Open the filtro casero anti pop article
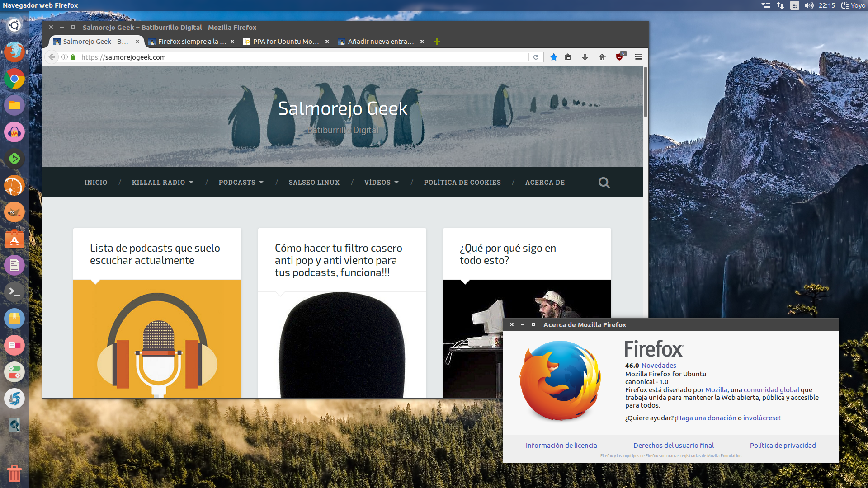This screenshot has height=488, width=868. pos(338,260)
